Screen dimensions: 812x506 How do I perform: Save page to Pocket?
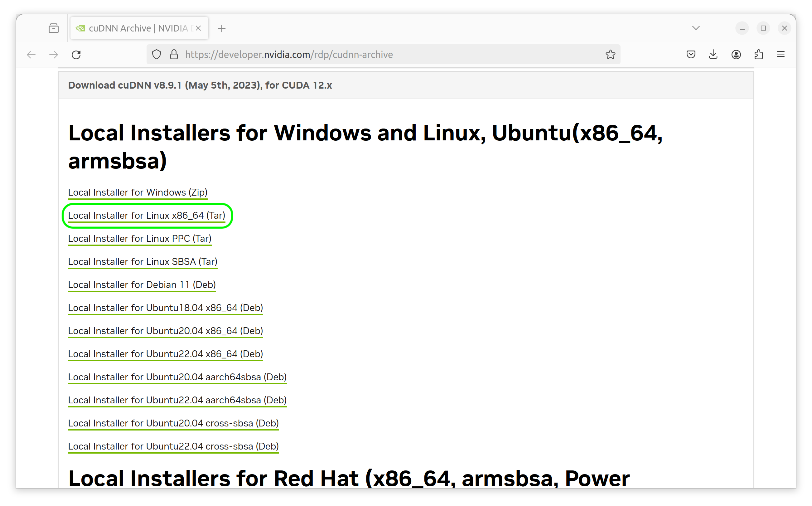tap(691, 55)
